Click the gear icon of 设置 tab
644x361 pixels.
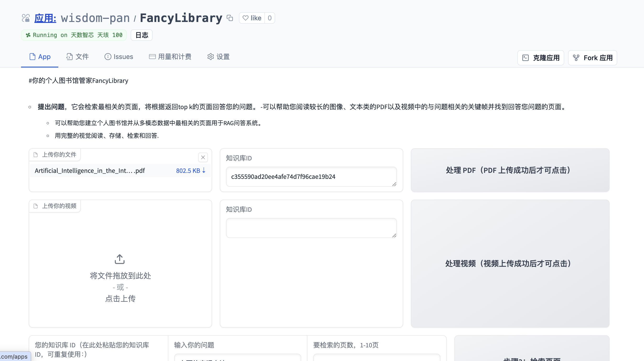pos(210,57)
